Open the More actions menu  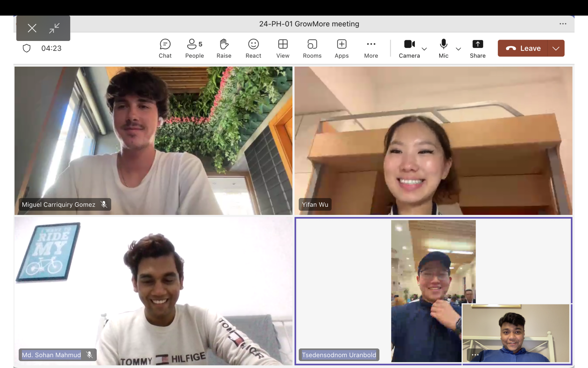[371, 49]
